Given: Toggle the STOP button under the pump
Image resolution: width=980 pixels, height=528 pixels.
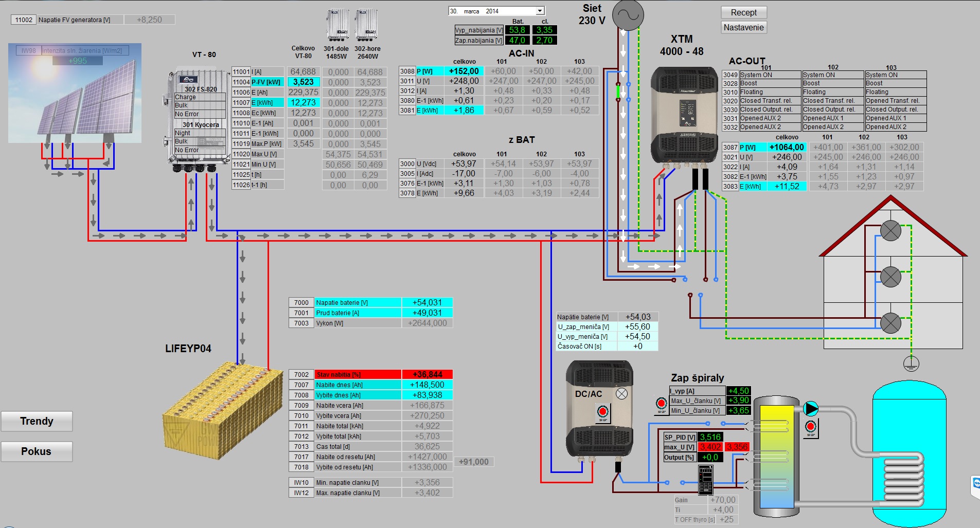Looking at the screenshot, I should coord(811,428).
